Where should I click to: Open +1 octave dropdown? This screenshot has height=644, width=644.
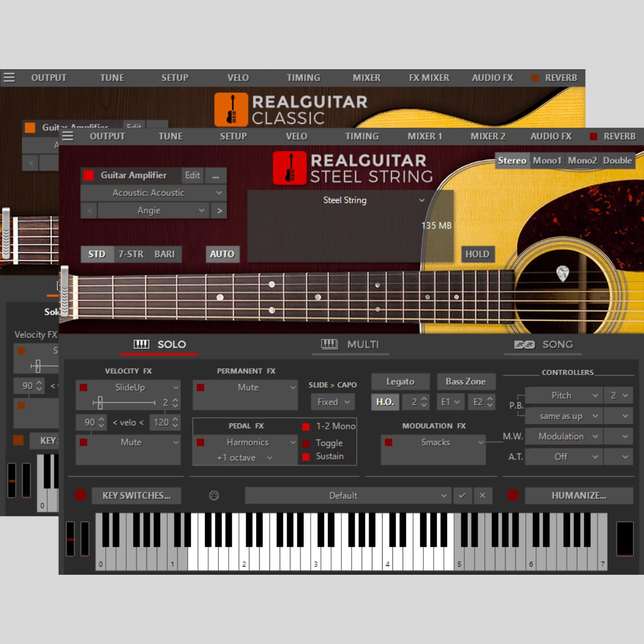click(x=245, y=458)
